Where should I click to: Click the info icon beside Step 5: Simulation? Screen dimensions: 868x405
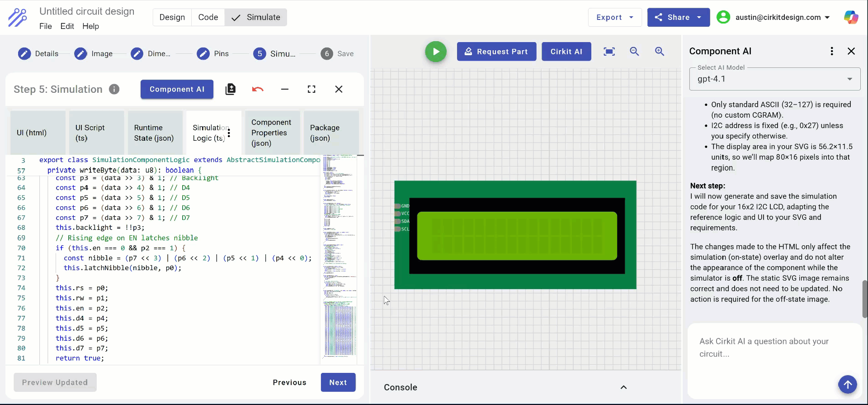(114, 89)
